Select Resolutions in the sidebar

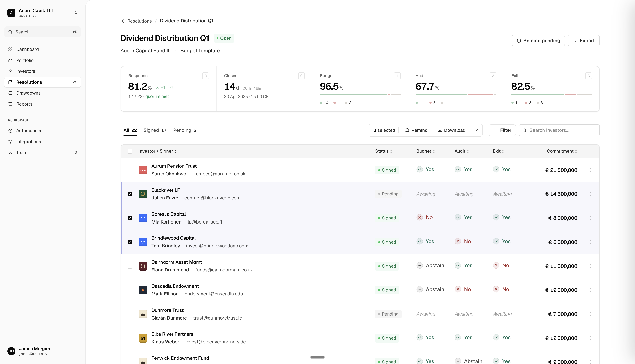click(42, 82)
